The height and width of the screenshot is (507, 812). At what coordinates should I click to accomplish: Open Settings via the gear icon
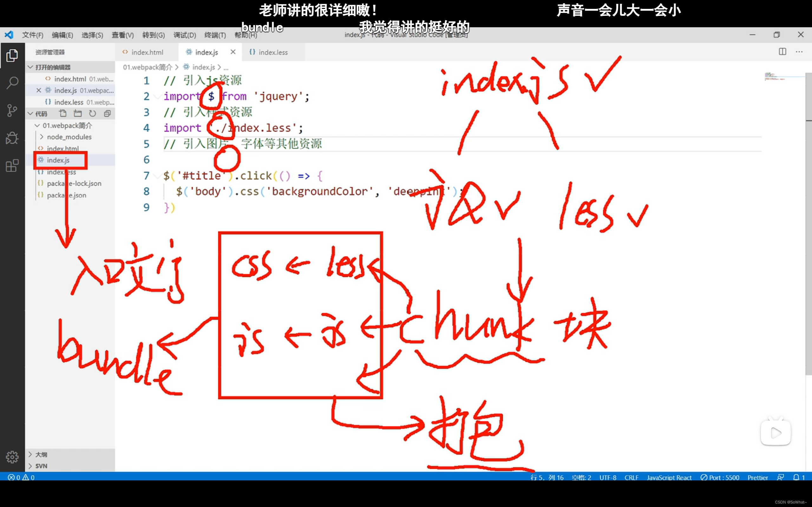click(x=12, y=457)
